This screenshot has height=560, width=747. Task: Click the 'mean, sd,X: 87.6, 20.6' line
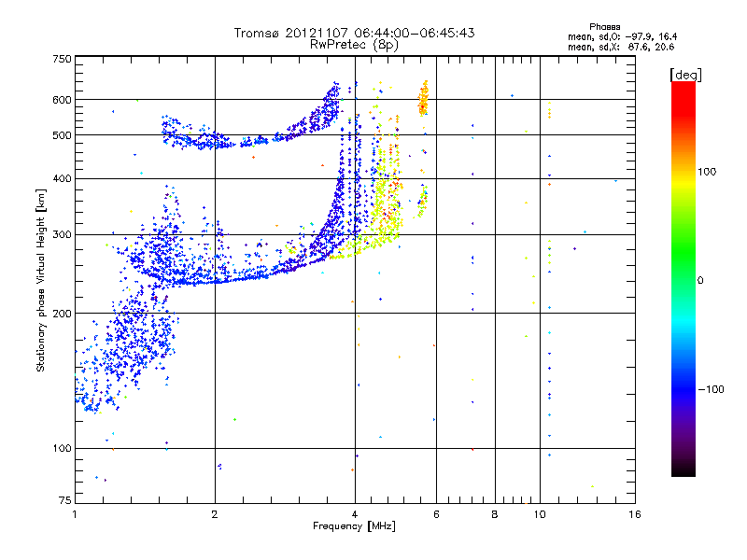coord(621,47)
